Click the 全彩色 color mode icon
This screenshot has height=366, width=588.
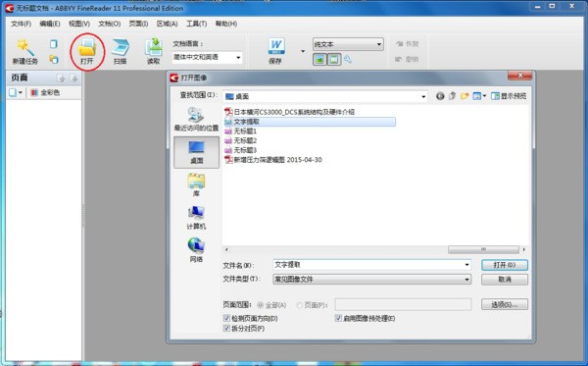[34, 92]
